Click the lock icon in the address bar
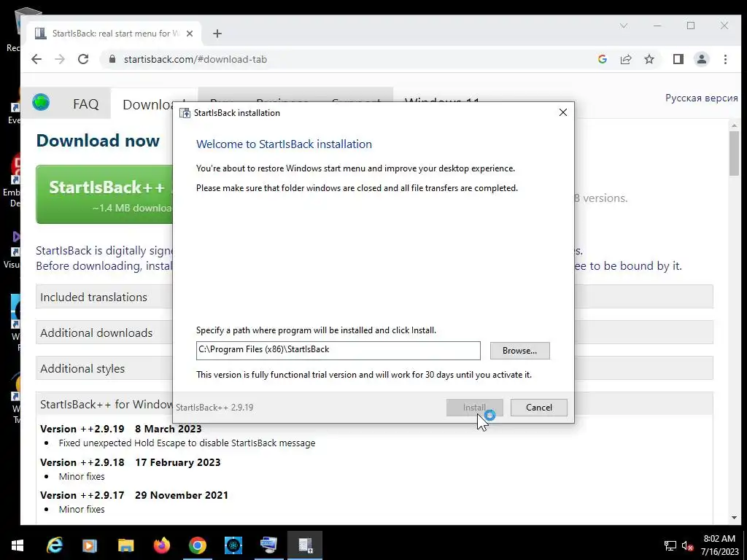Viewport: 747px width, 560px height. [112, 59]
